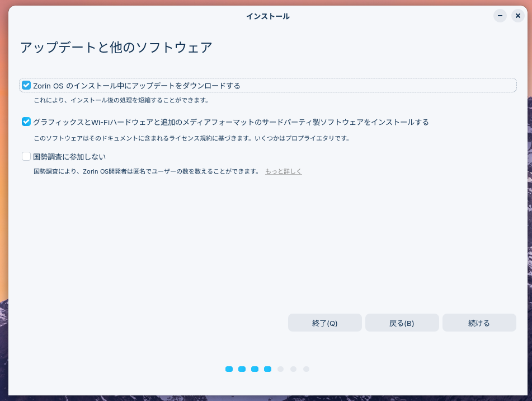Viewport: 532px width, 401px height.
Task: Minimize the installer window
Action: pyautogui.click(x=500, y=16)
